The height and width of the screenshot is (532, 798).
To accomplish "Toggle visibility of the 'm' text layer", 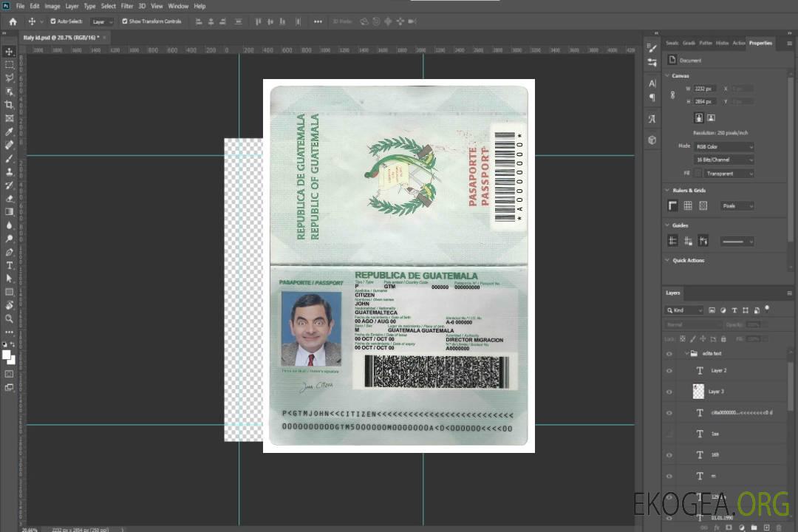I will 669,477.
